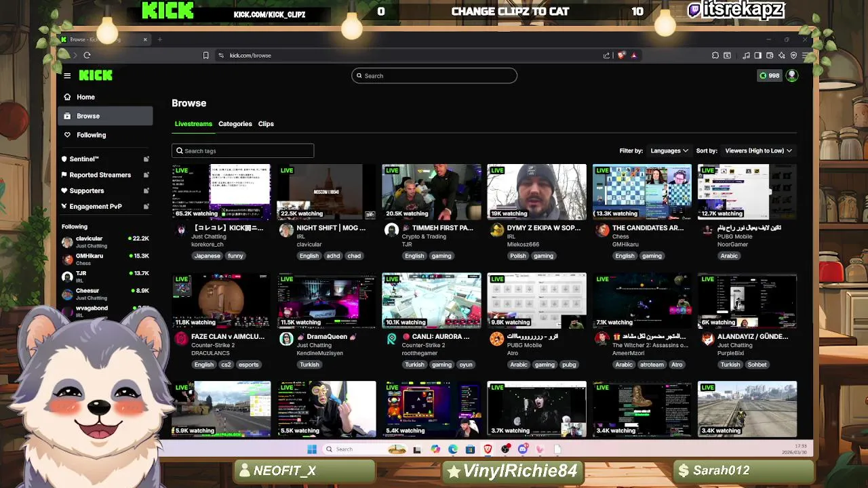868x488 pixels.
Task: Click the Japanese tag chip
Action: 207,256
